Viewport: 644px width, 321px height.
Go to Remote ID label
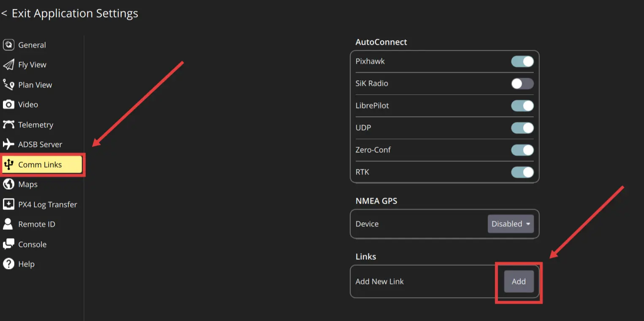37,224
